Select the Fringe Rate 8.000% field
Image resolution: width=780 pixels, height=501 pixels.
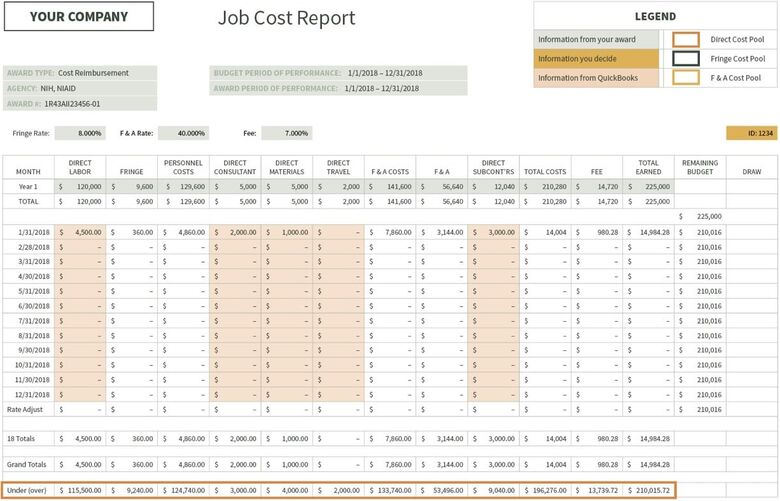[x=80, y=133]
